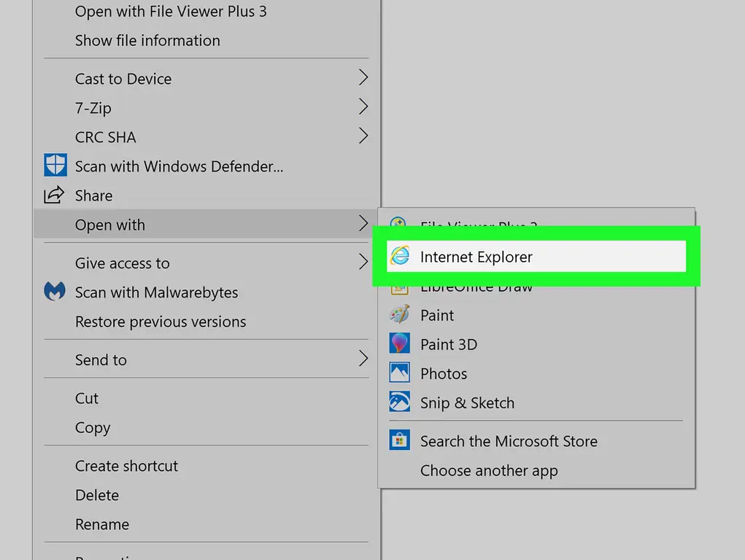745x560 pixels.
Task: Open file with Paint
Action: tap(536, 315)
